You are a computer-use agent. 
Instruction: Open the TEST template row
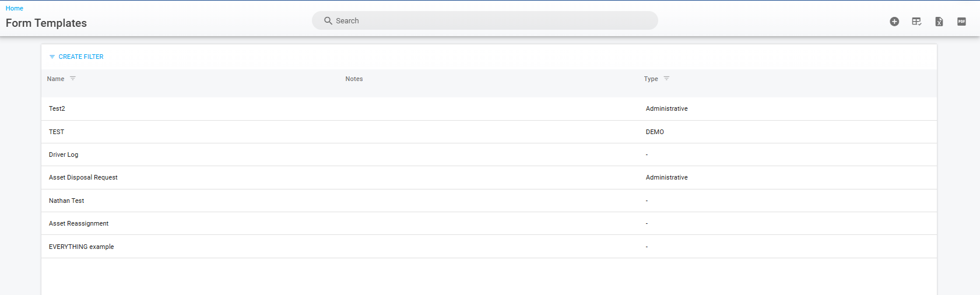[x=57, y=132]
